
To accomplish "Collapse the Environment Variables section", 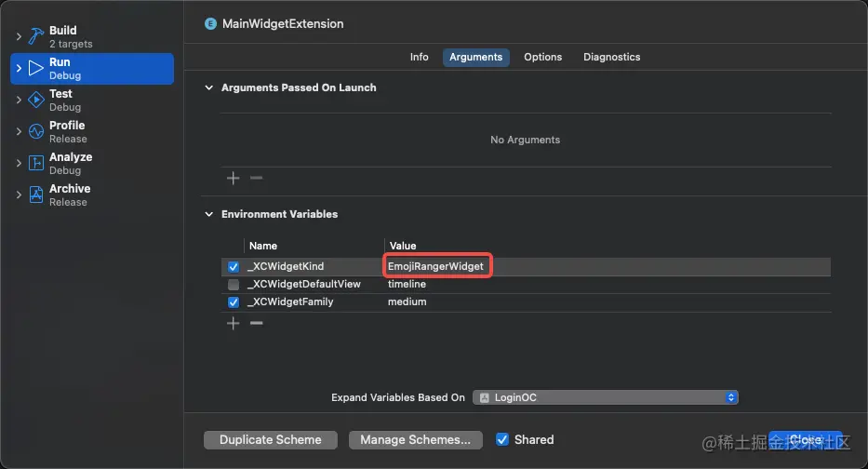I will pos(208,214).
